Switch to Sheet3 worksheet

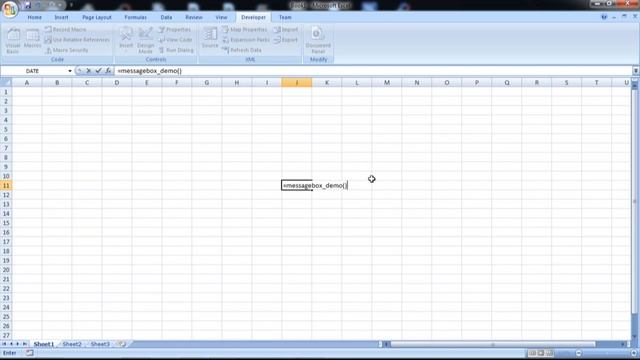click(100, 344)
